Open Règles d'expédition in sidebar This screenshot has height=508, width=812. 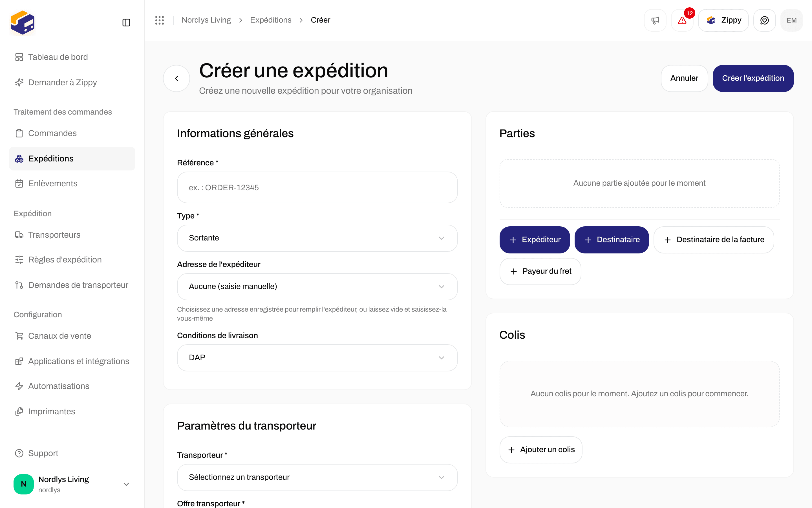tap(72, 260)
